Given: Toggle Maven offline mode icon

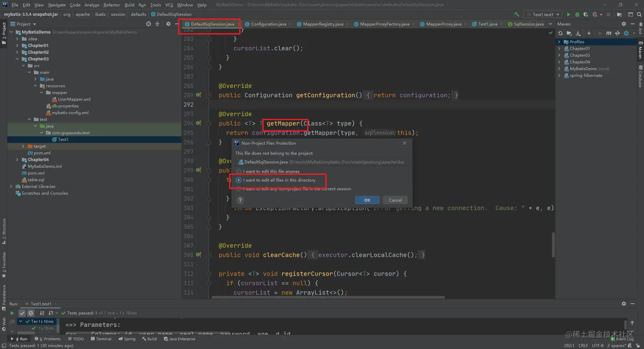Looking at the screenshot, I should (617, 33).
